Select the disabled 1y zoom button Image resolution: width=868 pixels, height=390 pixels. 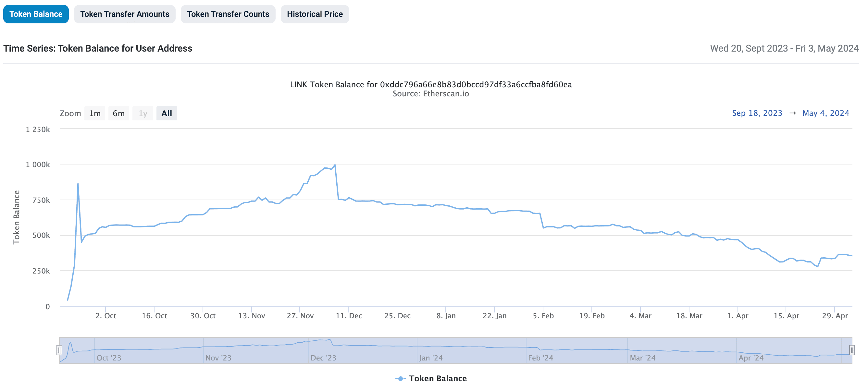143,113
